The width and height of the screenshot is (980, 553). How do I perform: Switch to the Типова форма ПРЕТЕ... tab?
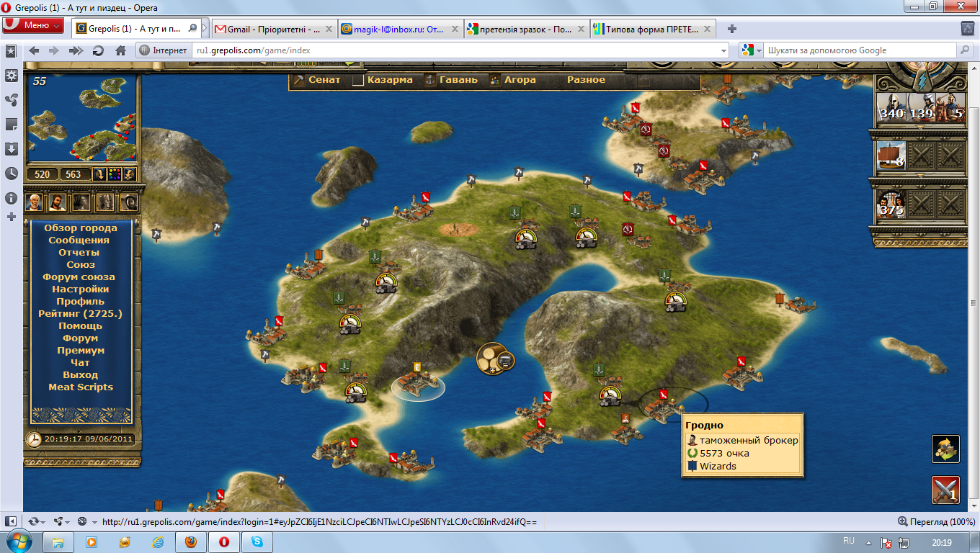(652, 29)
